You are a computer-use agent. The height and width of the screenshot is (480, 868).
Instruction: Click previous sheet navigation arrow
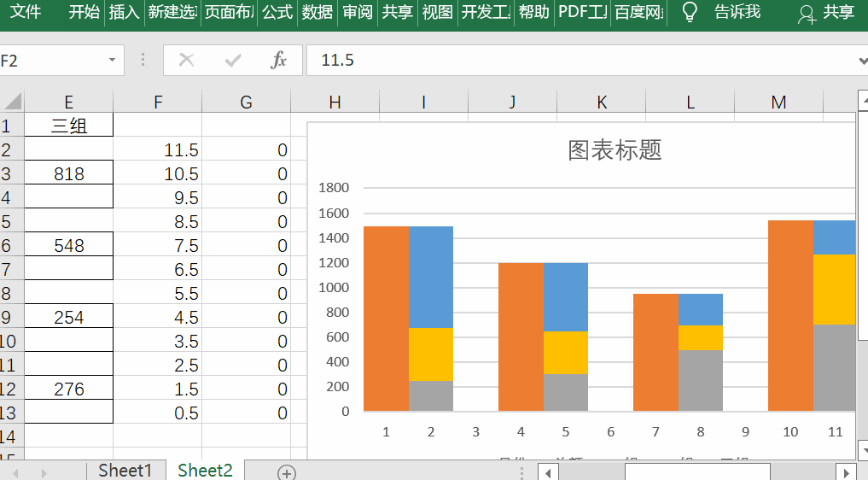[15, 473]
